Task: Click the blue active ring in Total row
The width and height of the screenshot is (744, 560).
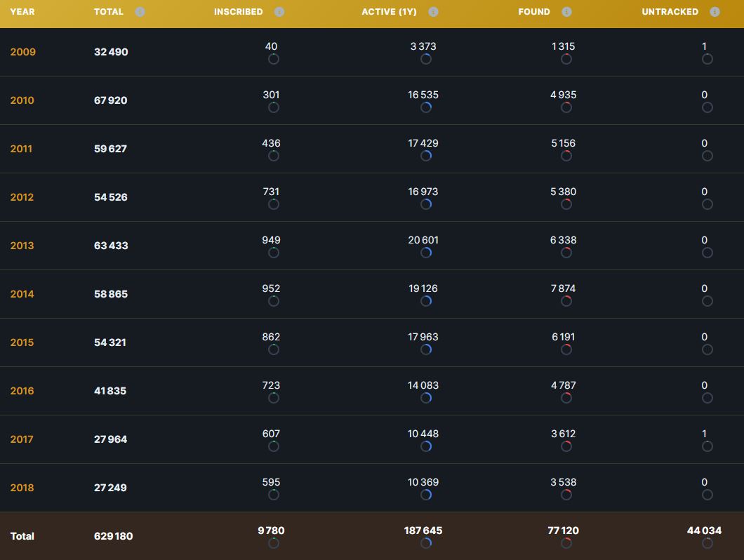Action: click(x=426, y=543)
